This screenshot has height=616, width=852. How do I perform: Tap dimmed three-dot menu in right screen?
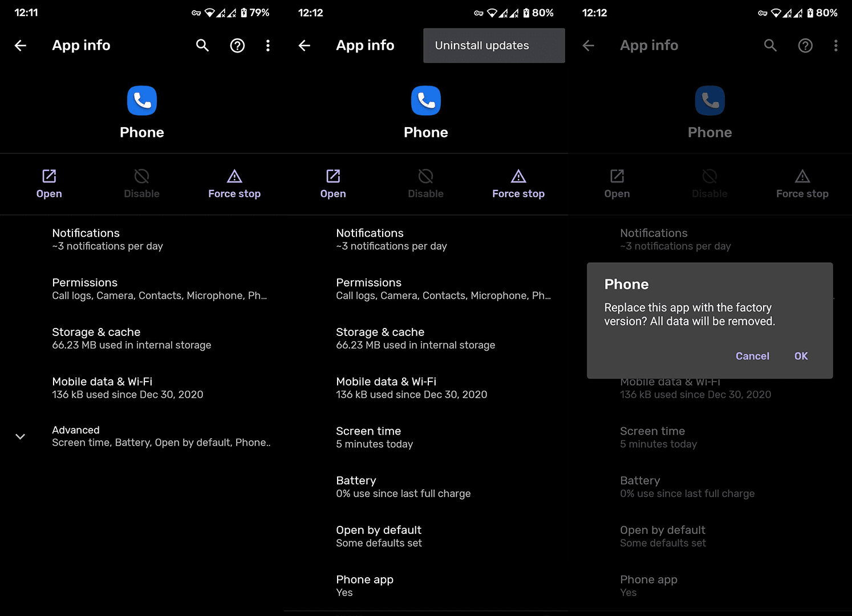[836, 46]
